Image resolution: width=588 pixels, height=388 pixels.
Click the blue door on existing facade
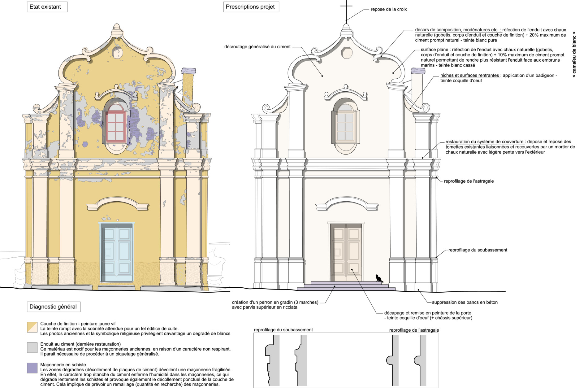[x=117, y=252]
